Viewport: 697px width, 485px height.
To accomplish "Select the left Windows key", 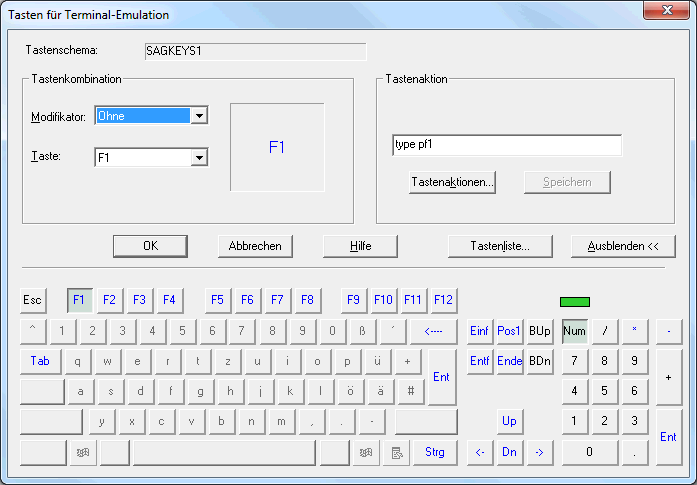I will click(83, 453).
